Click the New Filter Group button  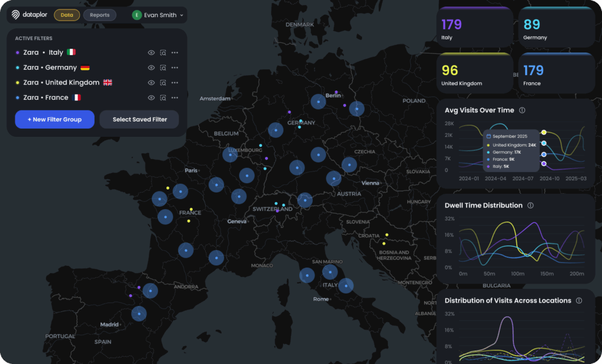tap(55, 119)
